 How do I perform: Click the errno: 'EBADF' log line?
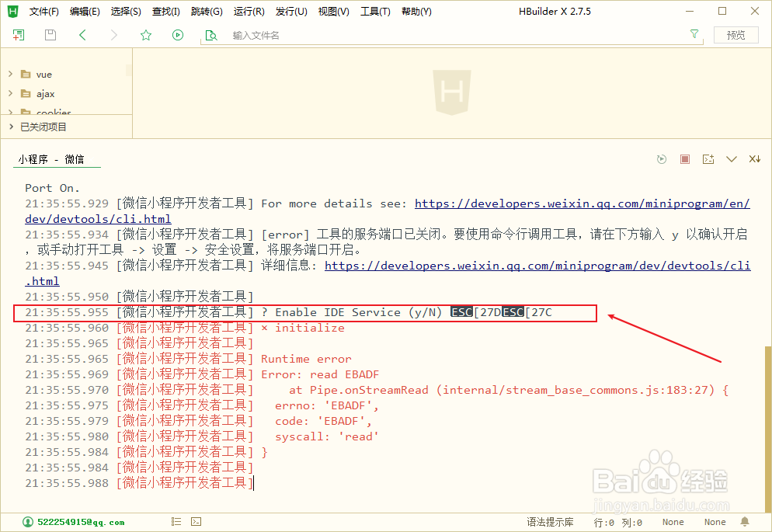point(202,405)
